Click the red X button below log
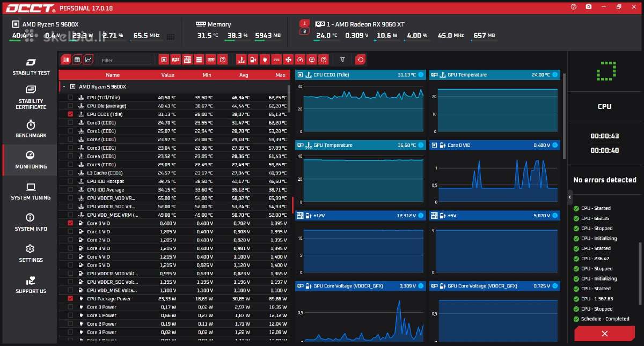644x346 pixels. [x=604, y=334]
